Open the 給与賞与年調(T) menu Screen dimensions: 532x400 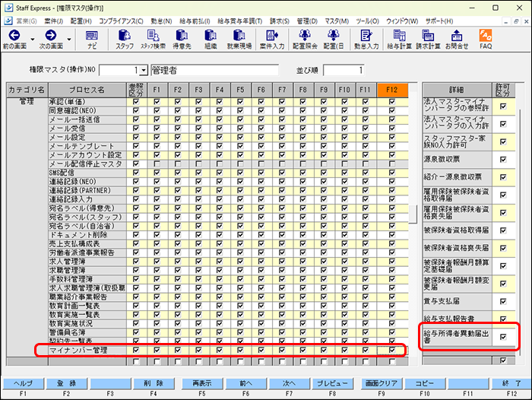click(x=240, y=21)
